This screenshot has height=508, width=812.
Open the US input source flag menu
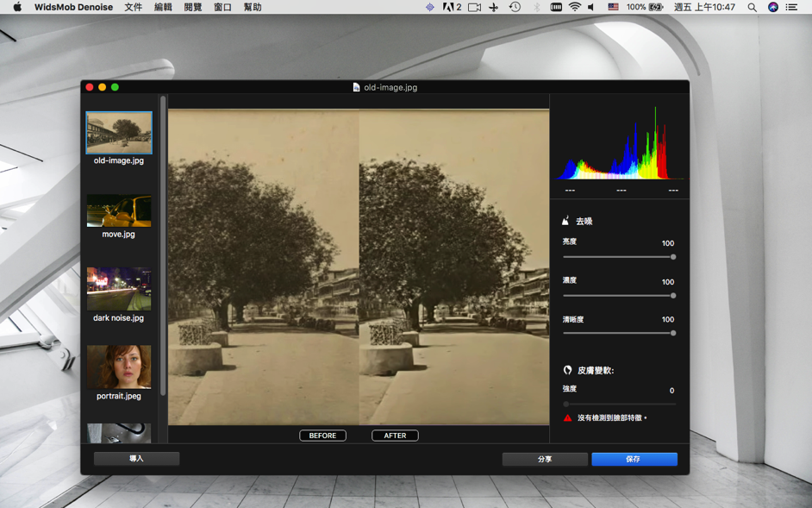(x=613, y=7)
